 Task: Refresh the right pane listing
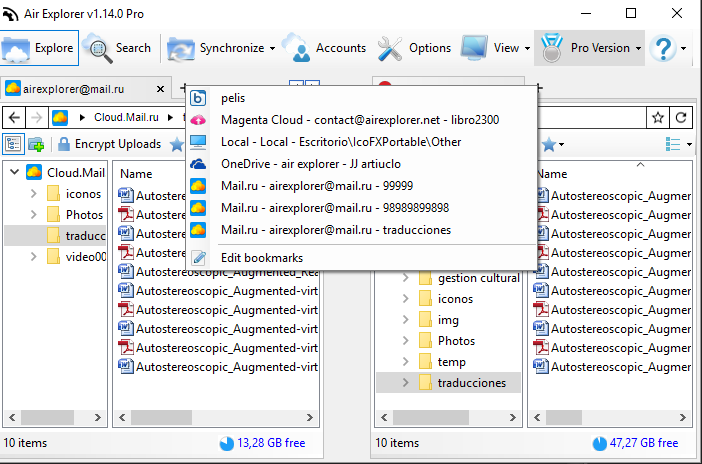coord(681,117)
